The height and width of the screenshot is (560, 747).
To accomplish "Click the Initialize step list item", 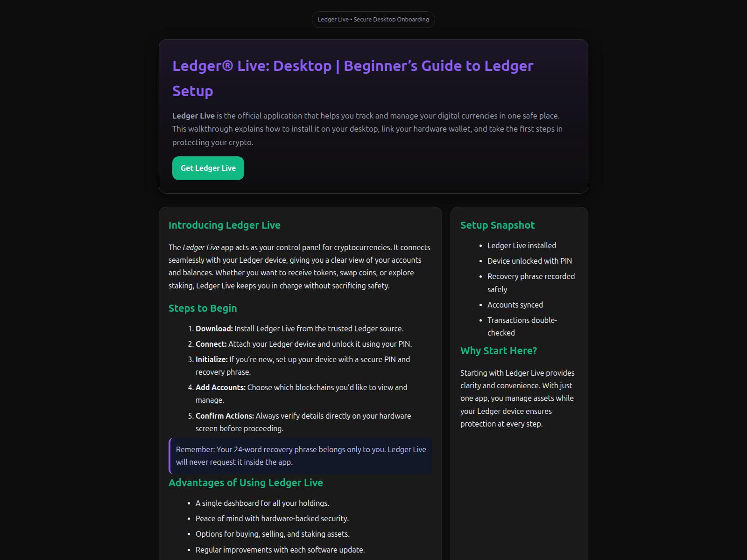I will (x=302, y=365).
